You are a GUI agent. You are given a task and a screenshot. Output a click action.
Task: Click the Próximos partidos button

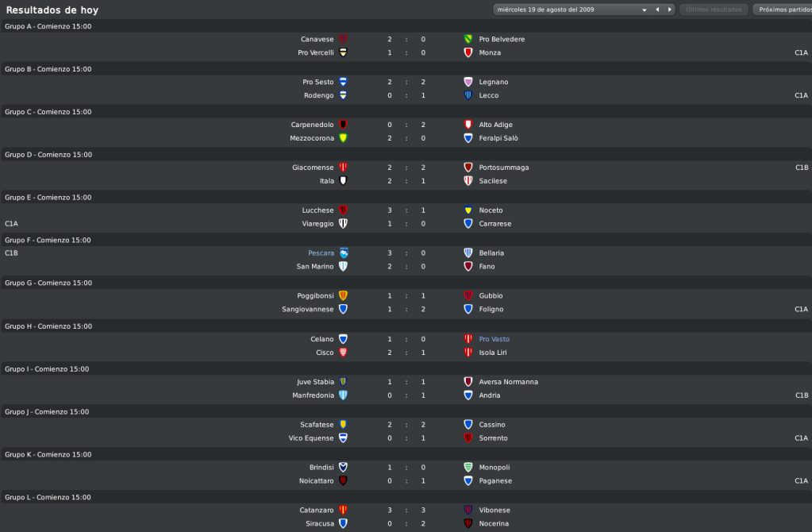784,10
